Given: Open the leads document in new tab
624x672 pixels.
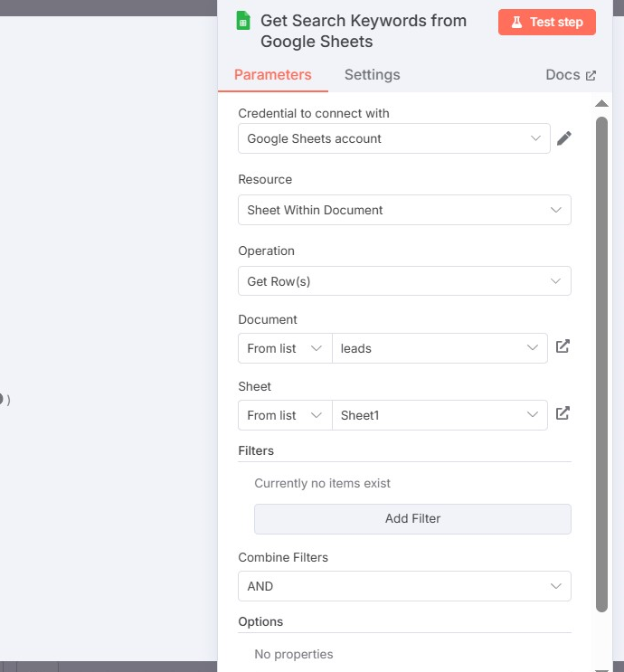Looking at the screenshot, I should [563, 346].
